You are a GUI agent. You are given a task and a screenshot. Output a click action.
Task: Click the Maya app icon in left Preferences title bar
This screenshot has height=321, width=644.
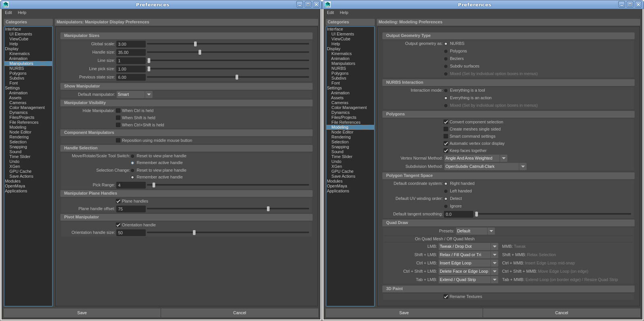tap(6, 4)
